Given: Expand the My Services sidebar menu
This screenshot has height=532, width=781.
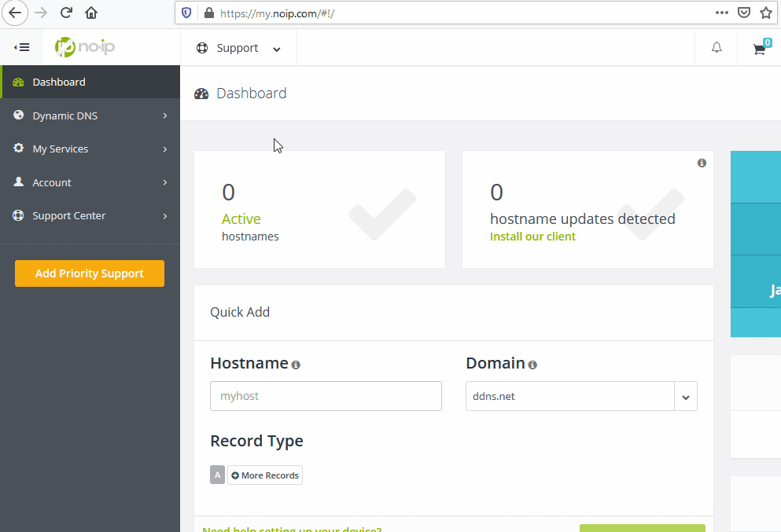Looking at the screenshot, I should click(x=90, y=149).
